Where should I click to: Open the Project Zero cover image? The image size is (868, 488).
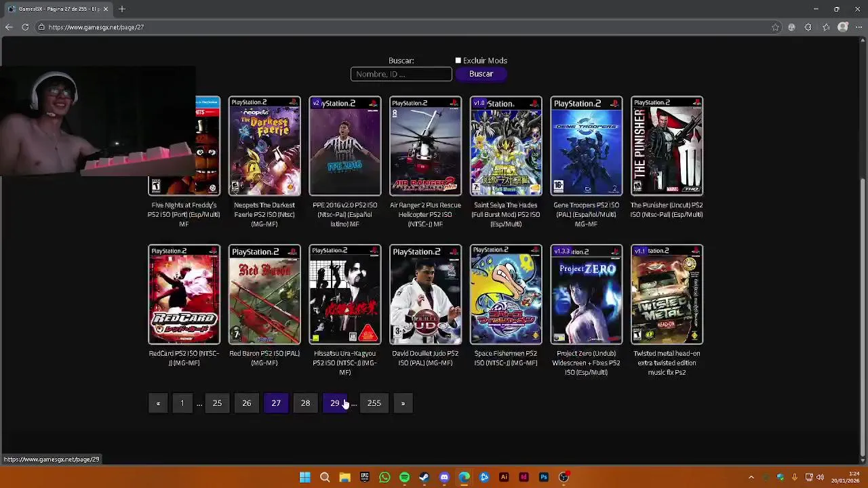pyautogui.click(x=587, y=294)
